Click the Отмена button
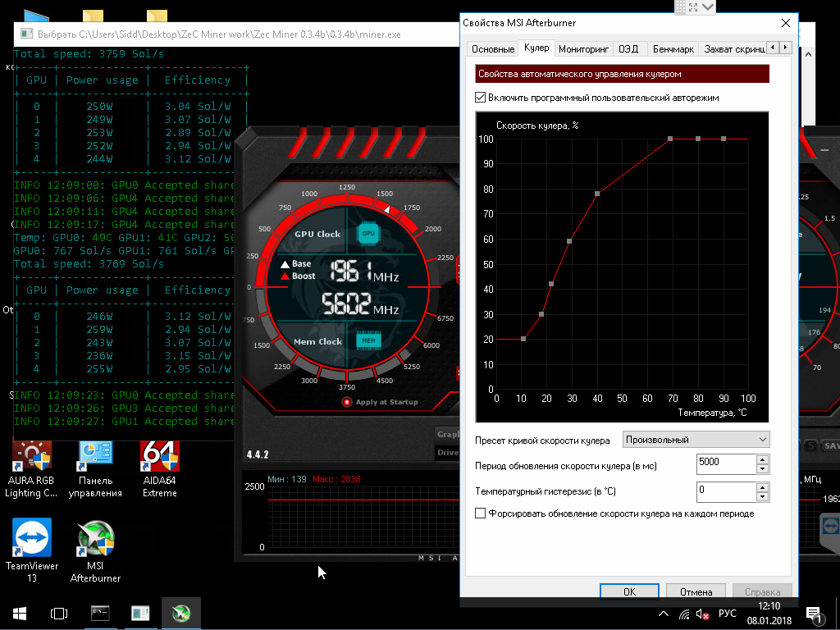 [696, 591]
